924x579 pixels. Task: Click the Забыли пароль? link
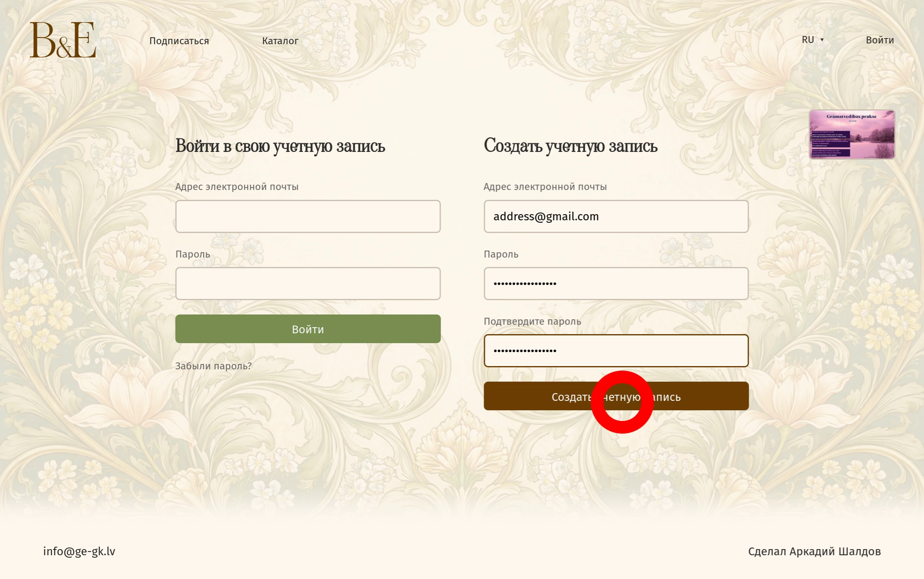(x=213, y=366)
